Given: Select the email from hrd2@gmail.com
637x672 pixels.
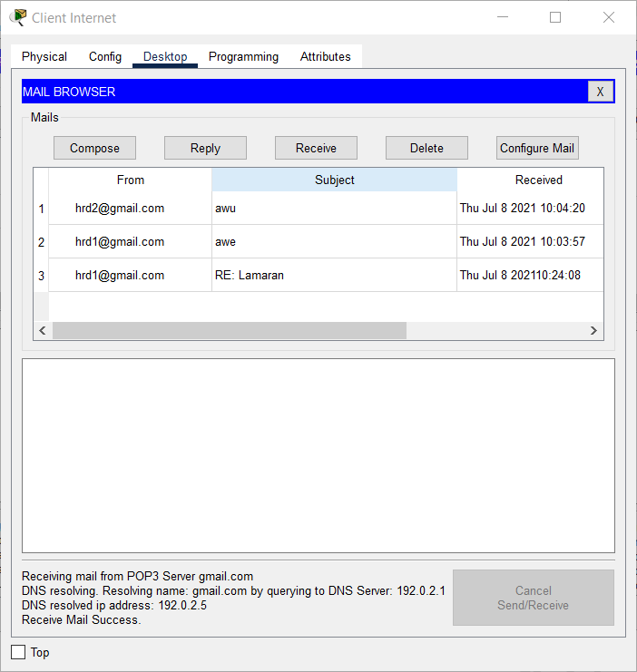Looking at the screenshot, I should pyautogui.click(x=120, y=208).
